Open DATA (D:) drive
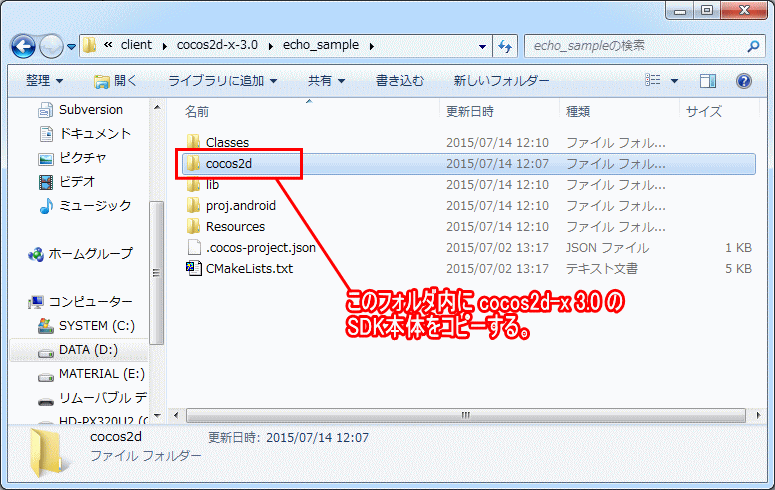Viewport: 775px width, 490px height. coord(88,350)
